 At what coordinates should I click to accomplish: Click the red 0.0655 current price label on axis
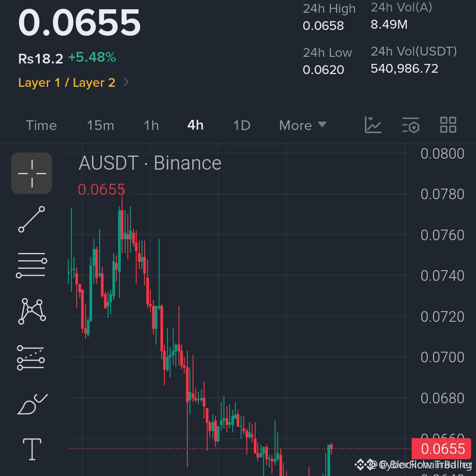coord(441,449)
